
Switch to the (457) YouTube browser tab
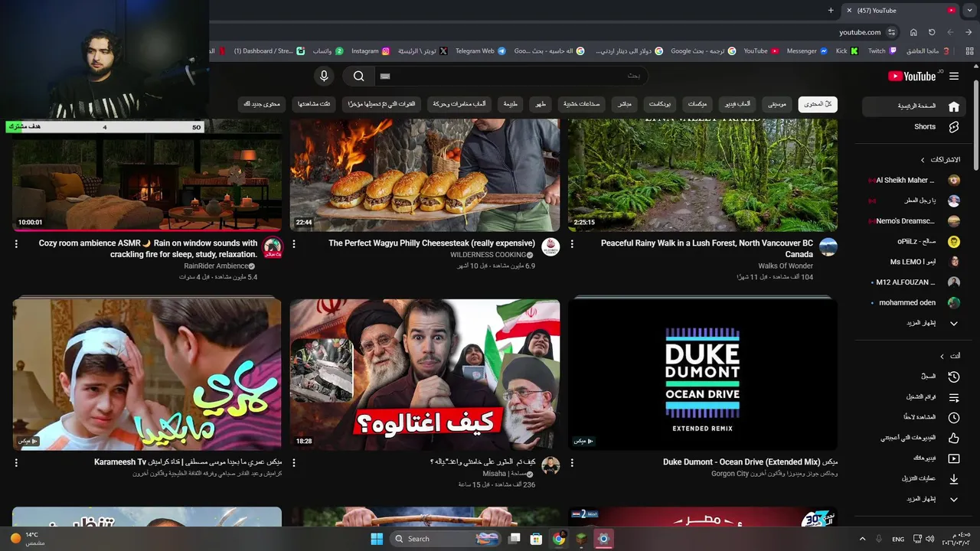[902, 10]
